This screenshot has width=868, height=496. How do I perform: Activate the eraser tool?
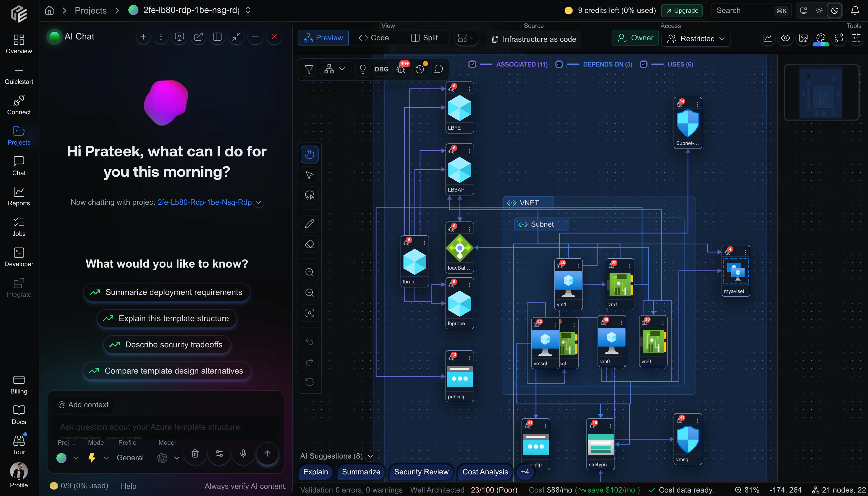pyautogui.click(x=309, y=244)
